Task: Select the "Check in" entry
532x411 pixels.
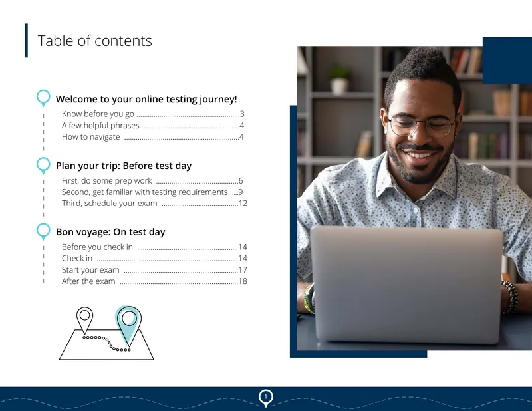Action: click(154, 258)
